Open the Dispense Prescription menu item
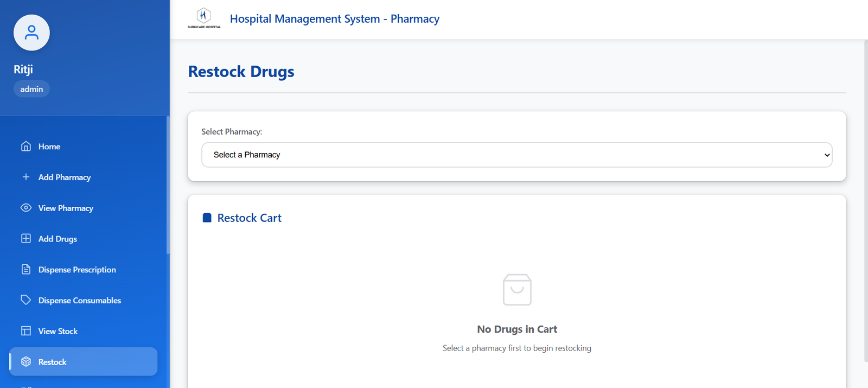Image resolution: width=868 pixels, height=388 pixels. tap(77, 270)
